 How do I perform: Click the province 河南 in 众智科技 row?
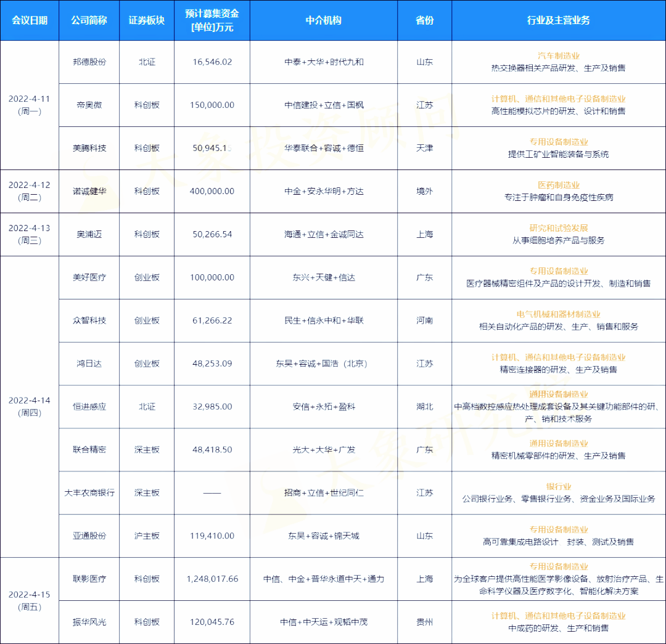pyautogui.click(x=425, y=320)
